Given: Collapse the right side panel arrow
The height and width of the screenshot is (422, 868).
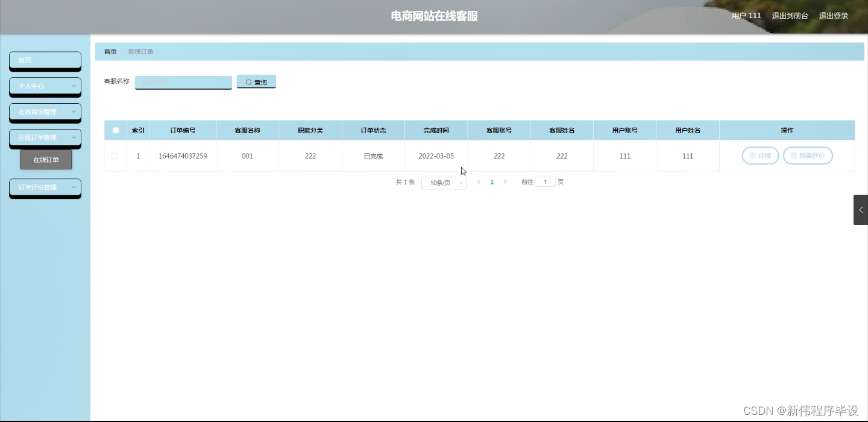Looking at the screenshot, I should [x=861, y=209].
